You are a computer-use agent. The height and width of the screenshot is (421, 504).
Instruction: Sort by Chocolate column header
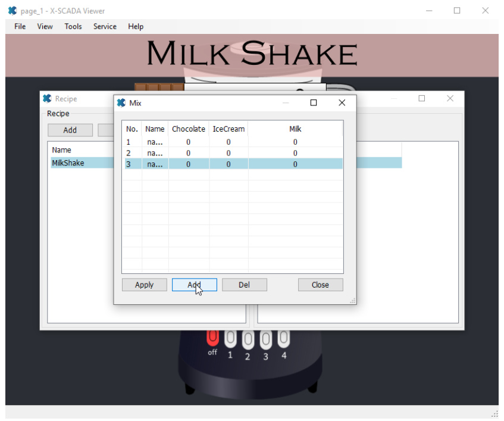(x=189, y=129)
